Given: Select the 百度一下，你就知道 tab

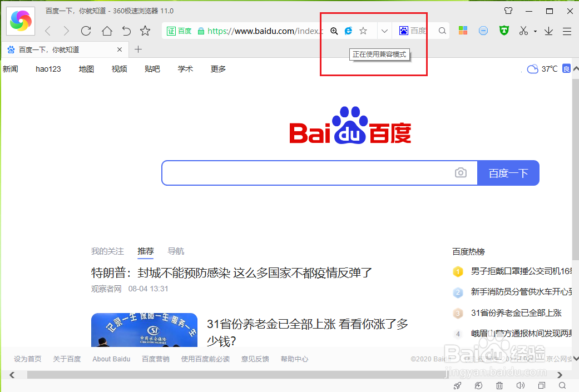Looking at the screenshot, I should tap(65, 49).
